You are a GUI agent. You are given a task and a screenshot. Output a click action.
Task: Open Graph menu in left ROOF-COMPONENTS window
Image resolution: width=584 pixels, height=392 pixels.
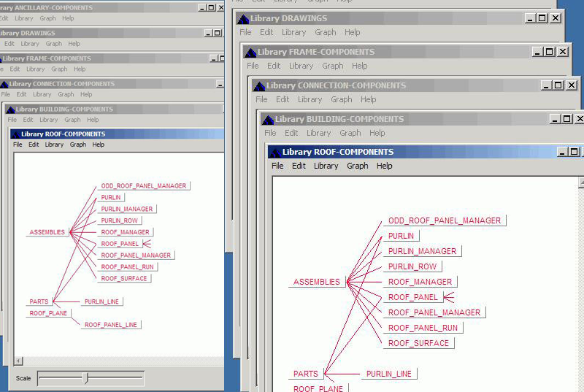[78, 145]
